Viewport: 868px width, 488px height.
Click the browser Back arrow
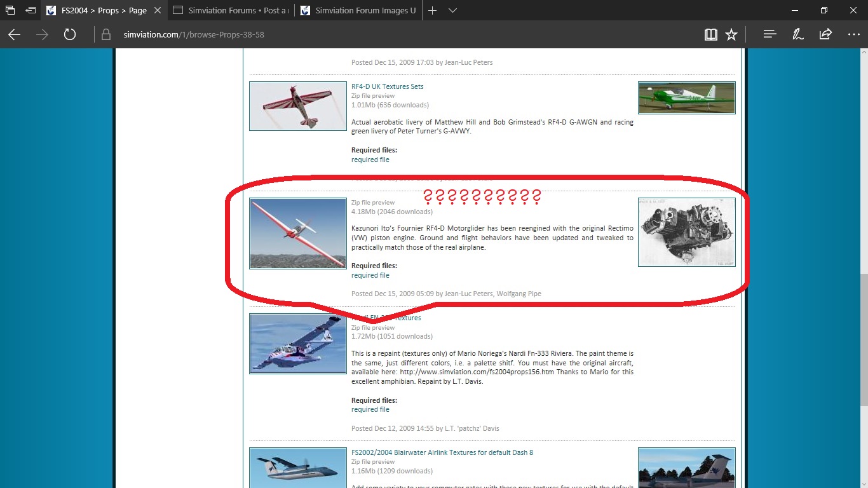click(x=14, y=34)
